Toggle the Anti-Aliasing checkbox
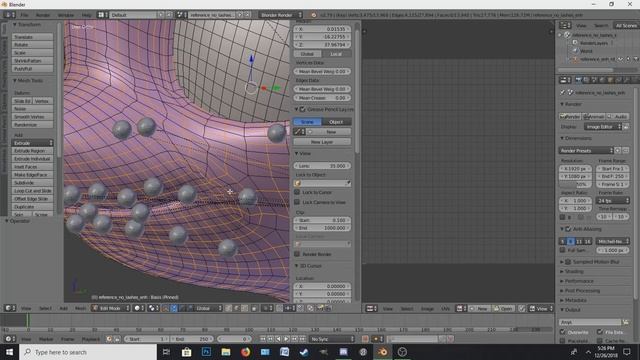The height and width of the screenshot is (360, 640). [568, 229]
